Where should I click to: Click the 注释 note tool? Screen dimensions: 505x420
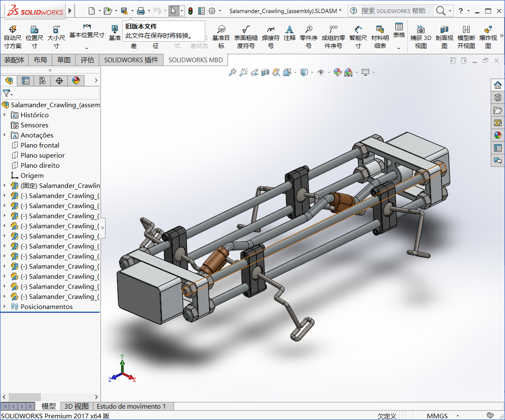pos(289,33)
